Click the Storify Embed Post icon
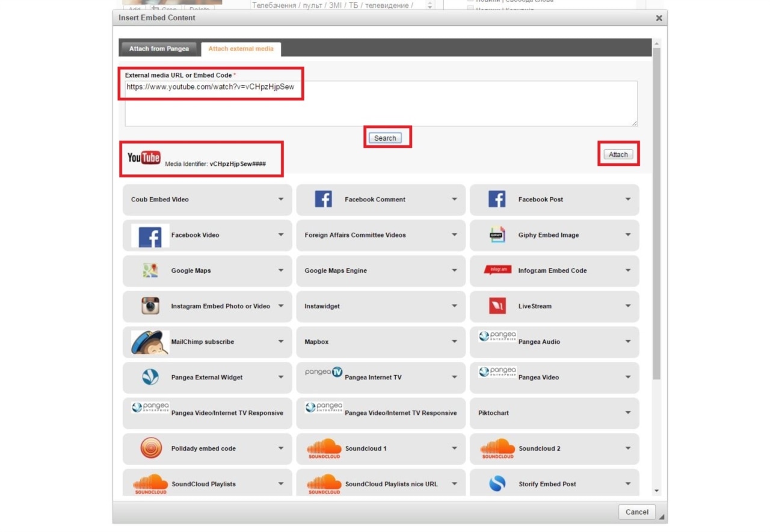 pyautogui.click(x=497, y=484)
